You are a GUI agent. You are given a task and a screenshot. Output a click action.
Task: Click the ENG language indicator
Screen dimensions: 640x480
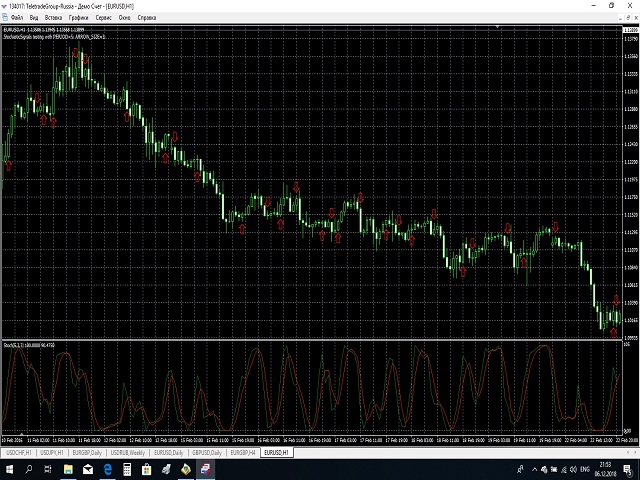point(587,467)
